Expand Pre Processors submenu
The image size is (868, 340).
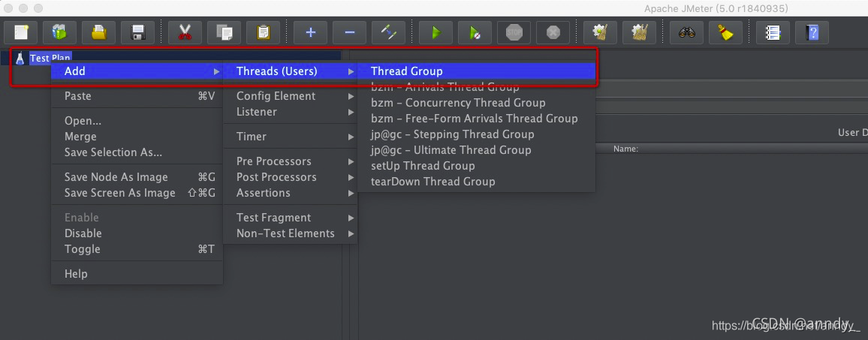click(290, 161)
